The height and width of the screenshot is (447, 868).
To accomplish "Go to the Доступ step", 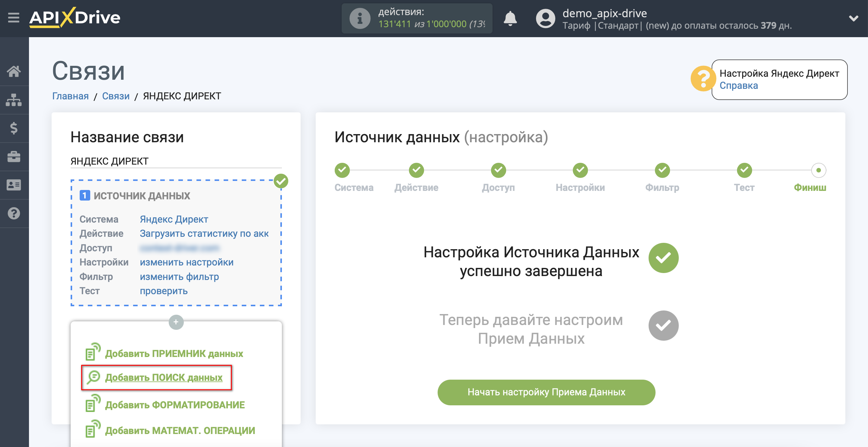I will [x=498, y=170].
